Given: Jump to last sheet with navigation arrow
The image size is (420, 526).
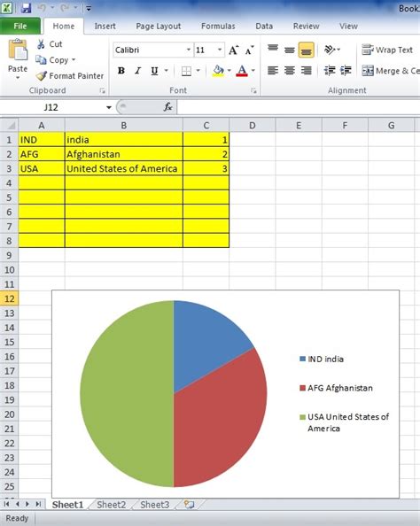Looking at the screenshot, I should (x=38, y=504).
